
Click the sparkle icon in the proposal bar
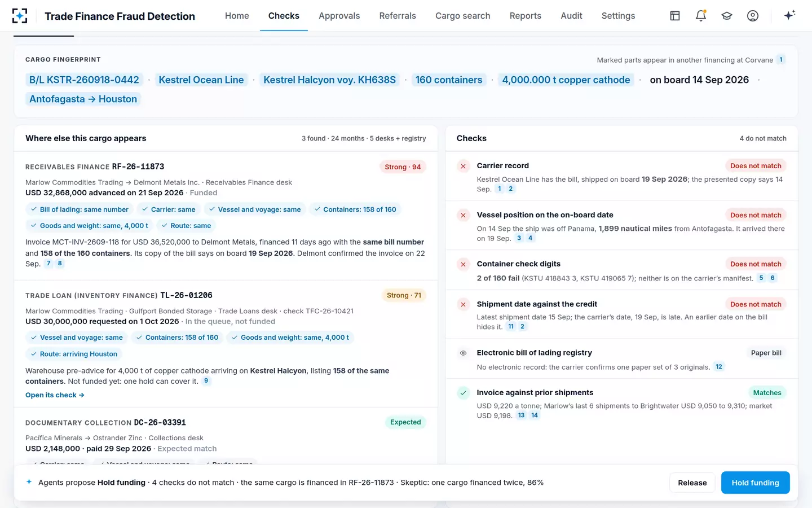click(29, 482)
